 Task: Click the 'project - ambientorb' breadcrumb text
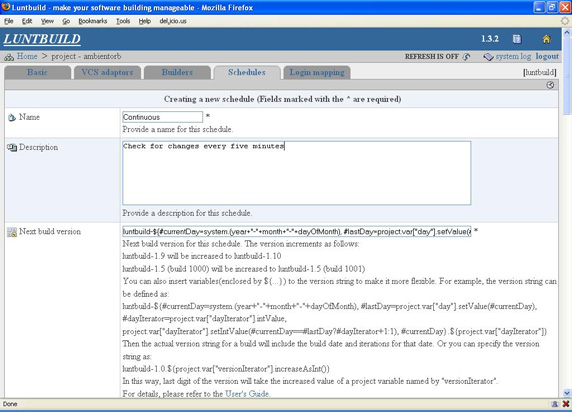[86, 56]
